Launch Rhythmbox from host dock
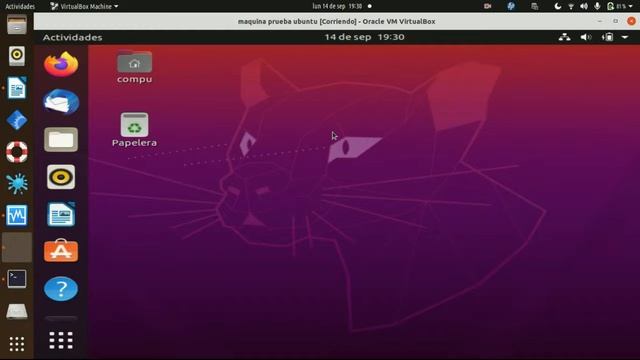640x360 pixels. point(17,56)
